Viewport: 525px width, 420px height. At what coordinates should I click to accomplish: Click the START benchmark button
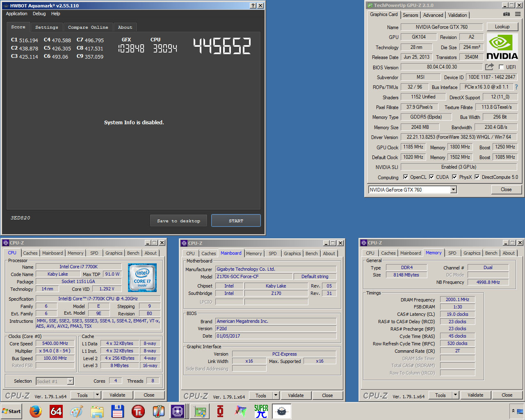pyautogui.click(x=236, y=221)
